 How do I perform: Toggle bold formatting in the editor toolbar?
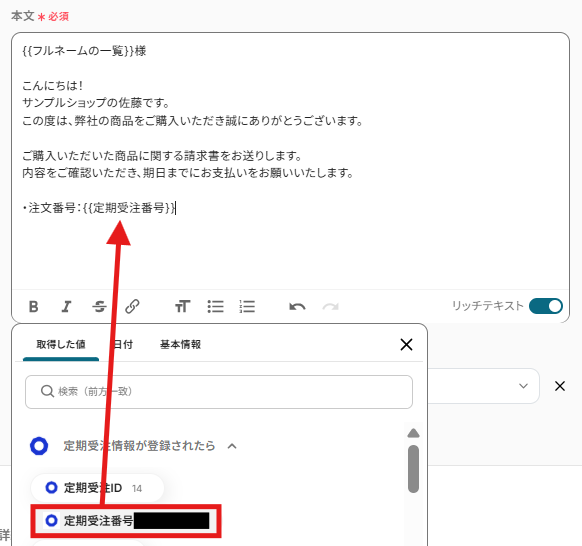[33, 307]
